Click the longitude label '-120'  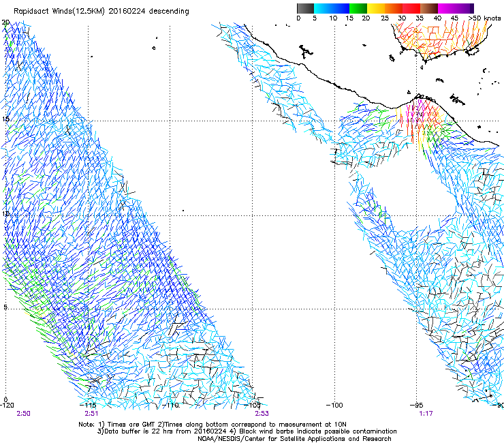(7, 405)
